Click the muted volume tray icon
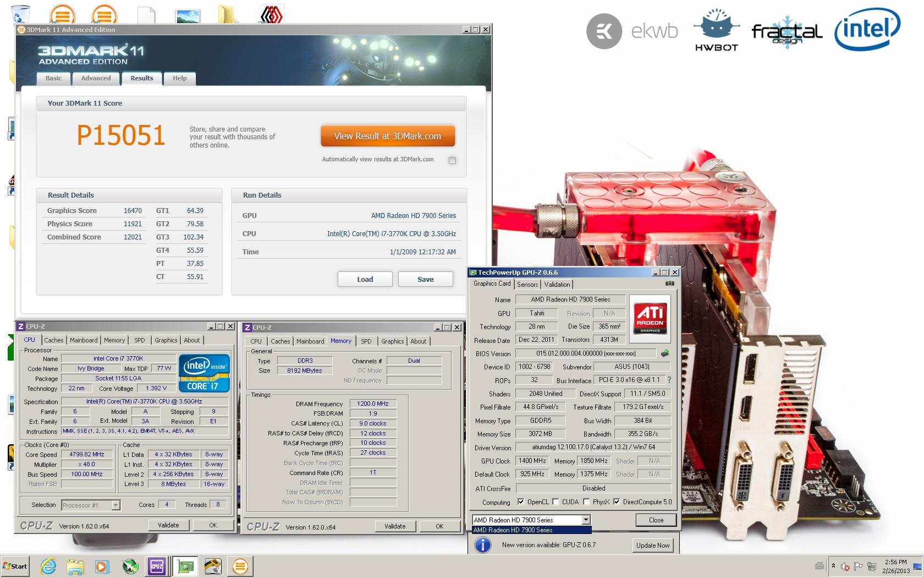The image size is (924, 578). coord(845,566)
